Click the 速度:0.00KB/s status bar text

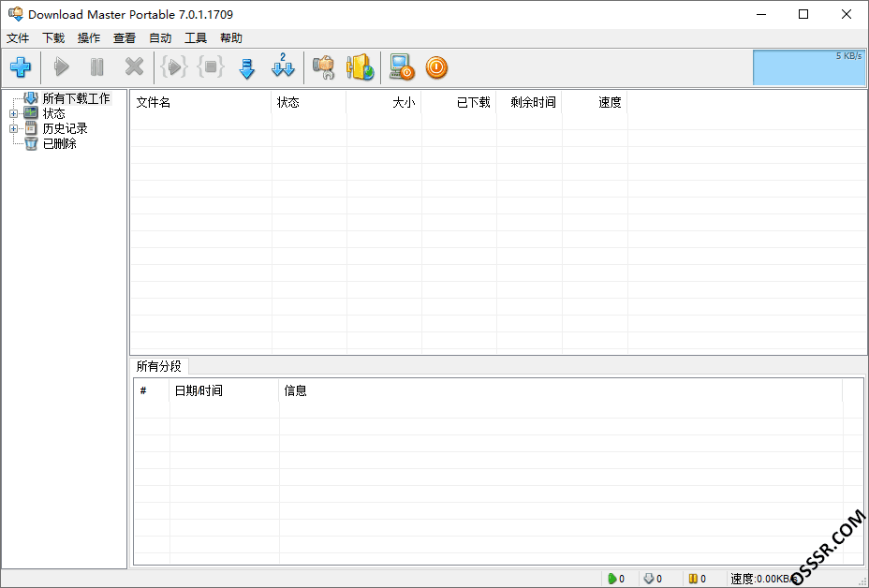764,580
